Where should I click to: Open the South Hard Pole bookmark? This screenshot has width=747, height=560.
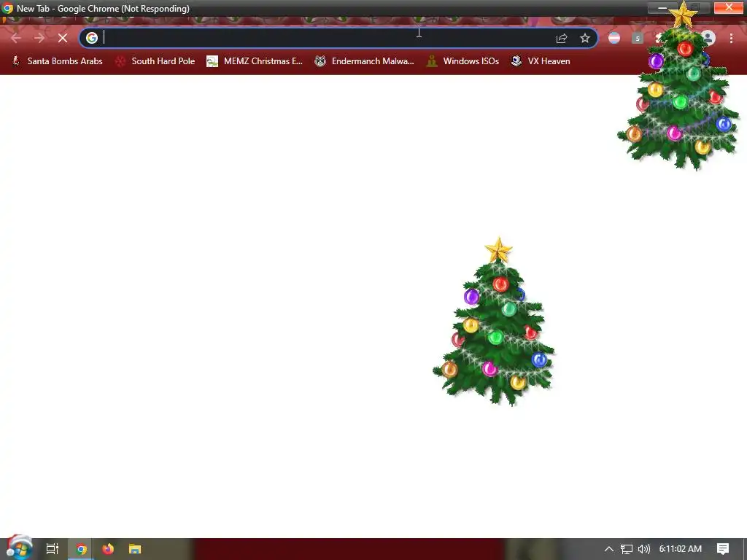[x=155, y=61]
